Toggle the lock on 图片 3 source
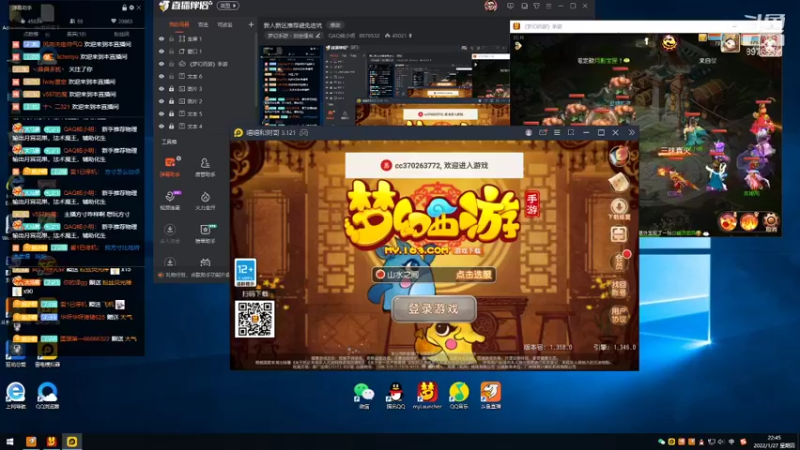This screenshot has width=800, height=450. pyautogui.click(x=171, y=89)
